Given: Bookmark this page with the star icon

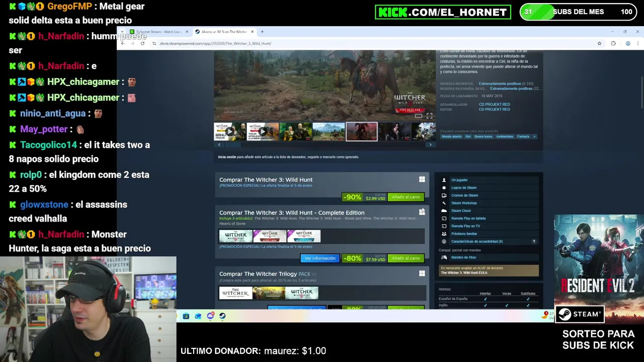Looking at the screenshot, I should (x=599, y=44).
